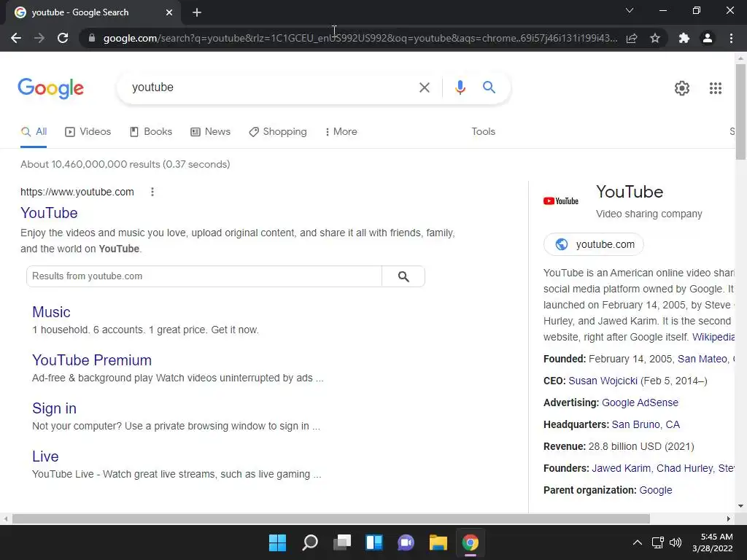Click the browser forward arrow
747x560 pixels.
[x=39, y=38]
